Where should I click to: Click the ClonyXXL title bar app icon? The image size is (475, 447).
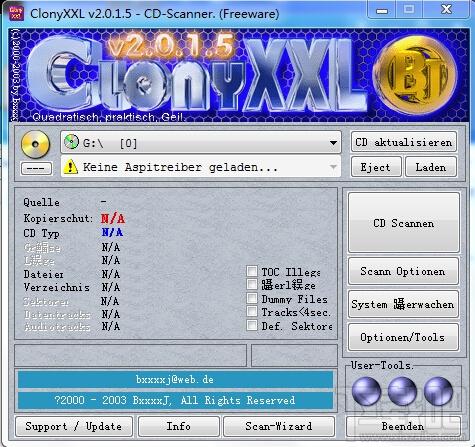coord(16,13)
